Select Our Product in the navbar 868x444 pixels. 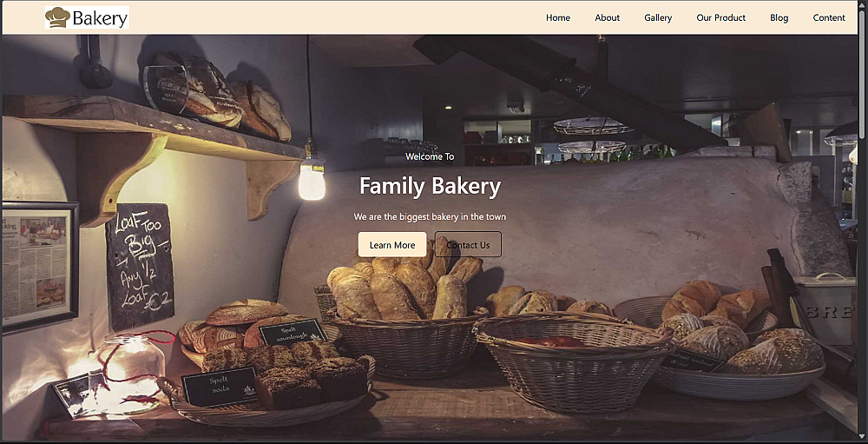[x=721, y=17]
